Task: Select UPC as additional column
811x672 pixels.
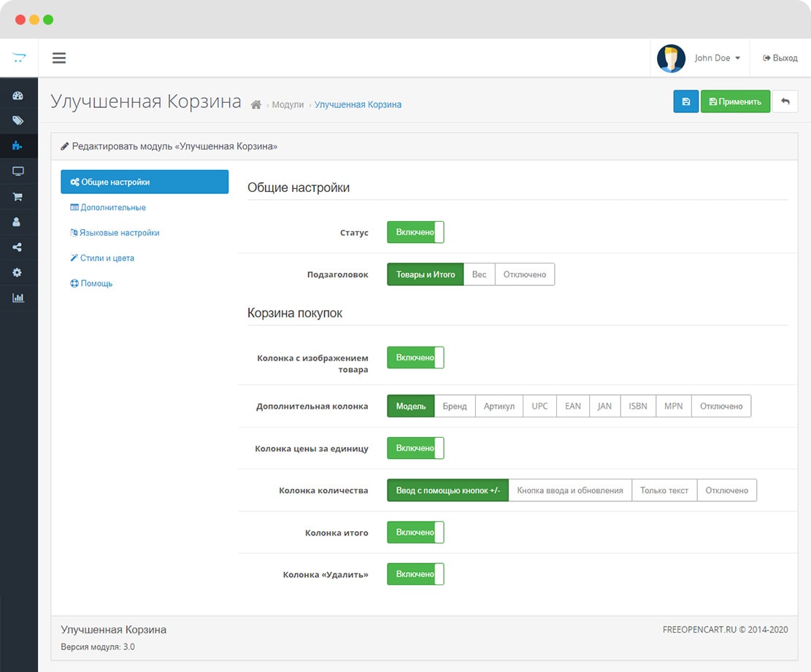Action: pos(540,406)
